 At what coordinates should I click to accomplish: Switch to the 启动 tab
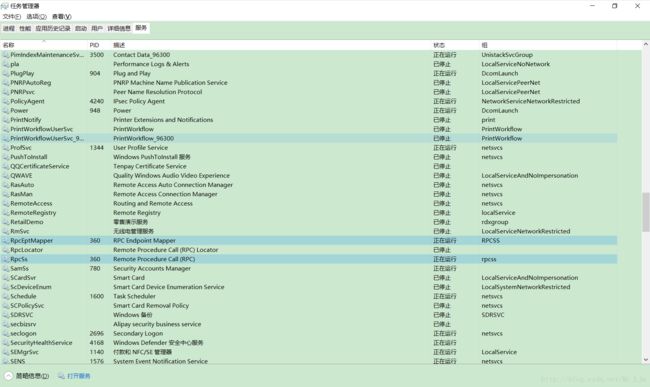(x=81, y=28)
